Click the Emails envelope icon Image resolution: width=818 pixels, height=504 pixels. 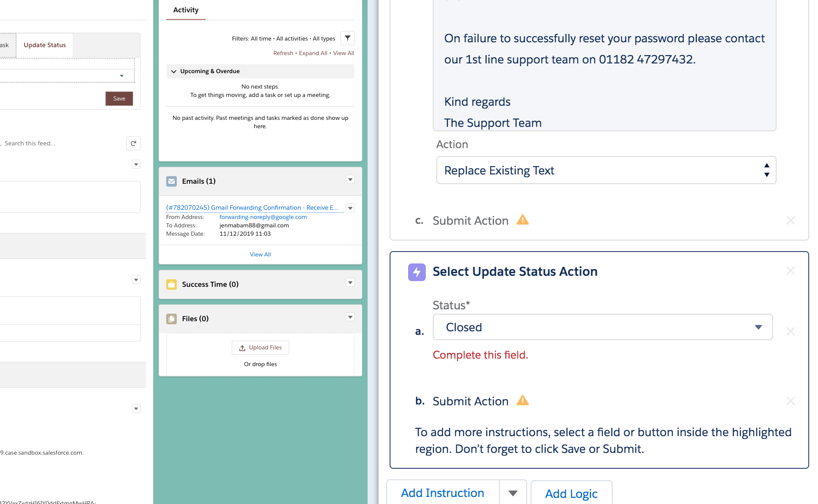pos(172,182)
